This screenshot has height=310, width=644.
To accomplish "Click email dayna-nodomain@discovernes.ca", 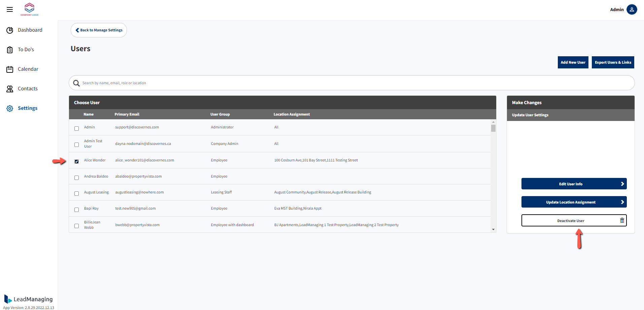I will pos(143,144).
